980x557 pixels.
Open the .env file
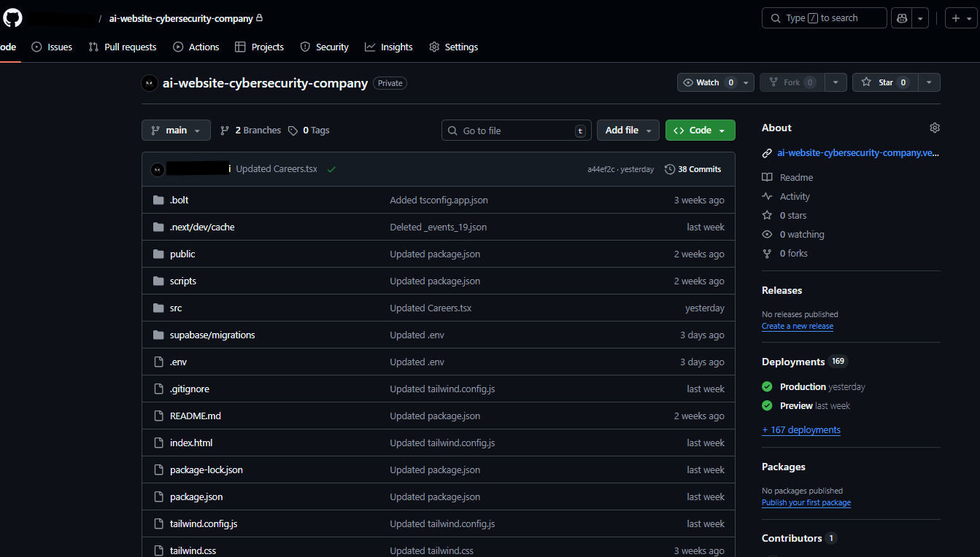(x=179, y=362)
